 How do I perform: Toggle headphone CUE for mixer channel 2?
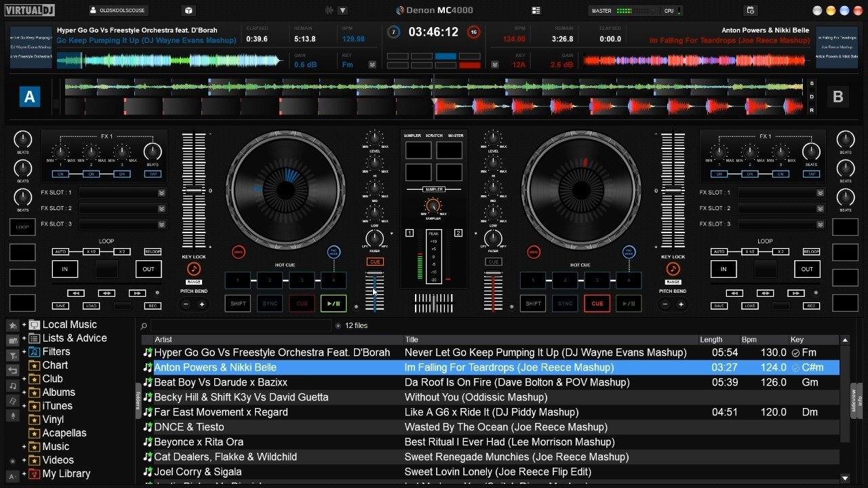493,262
